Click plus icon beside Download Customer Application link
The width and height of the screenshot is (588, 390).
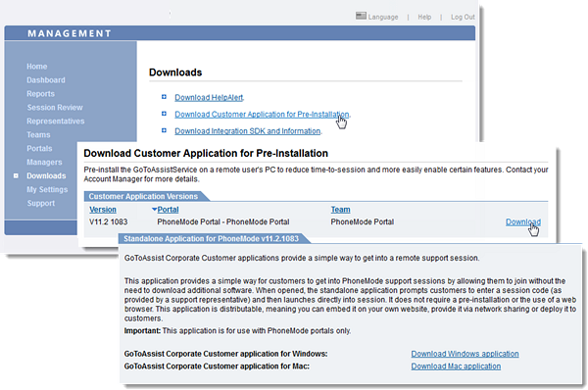[x=164, y=114]
